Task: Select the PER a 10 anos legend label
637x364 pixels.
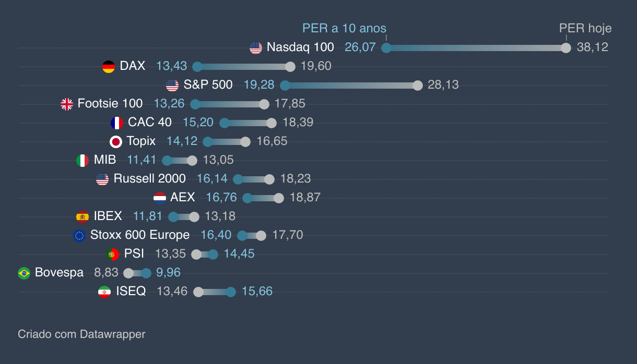Action: coord(344,28)
